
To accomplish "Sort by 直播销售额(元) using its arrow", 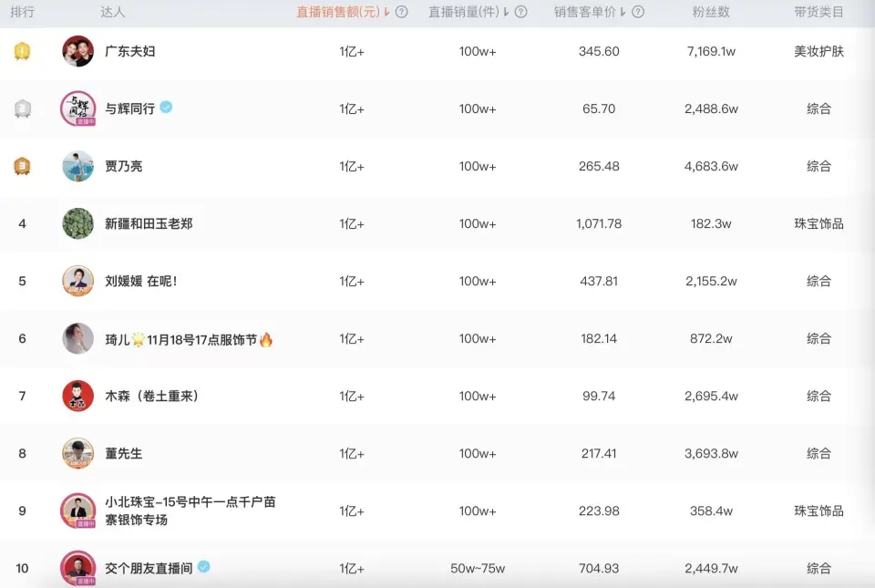I will point(387,12).
